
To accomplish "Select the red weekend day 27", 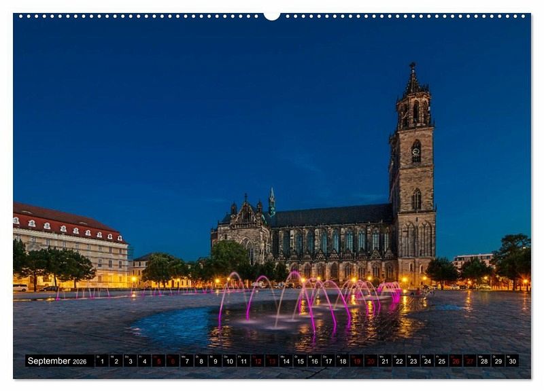I will pyautogui.click(x=470, y=361).
